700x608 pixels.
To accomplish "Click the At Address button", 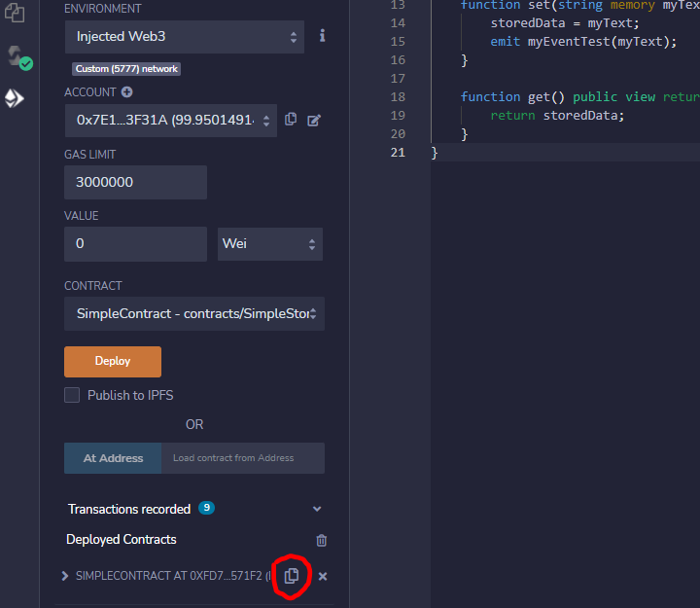I will pyautogui.click(x=113, y=458).
